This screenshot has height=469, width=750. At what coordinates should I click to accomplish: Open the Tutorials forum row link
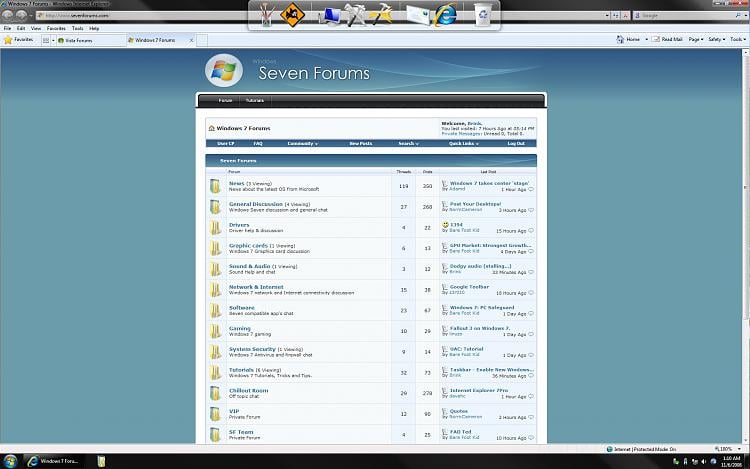click(x=241, y=370)
